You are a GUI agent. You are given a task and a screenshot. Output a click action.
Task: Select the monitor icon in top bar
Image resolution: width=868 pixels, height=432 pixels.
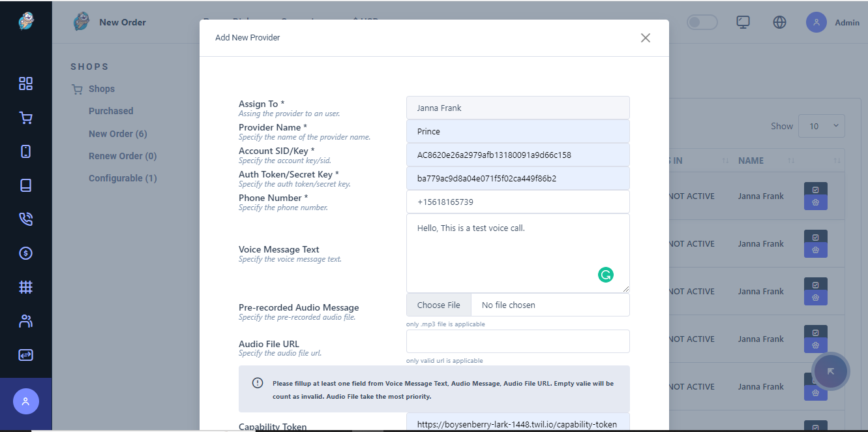coord(743,22)
